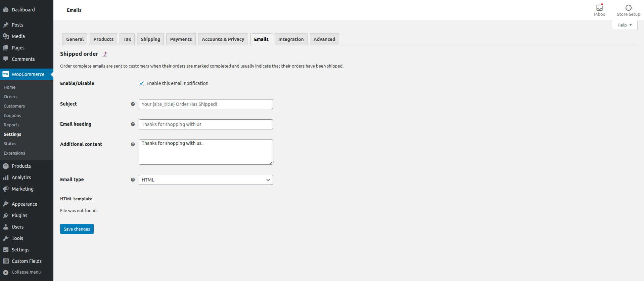Image resolution: width=644 pixels, height=281 pixels.
Task: Click the Plugins plug icon
Action: [x=6, y=215]
